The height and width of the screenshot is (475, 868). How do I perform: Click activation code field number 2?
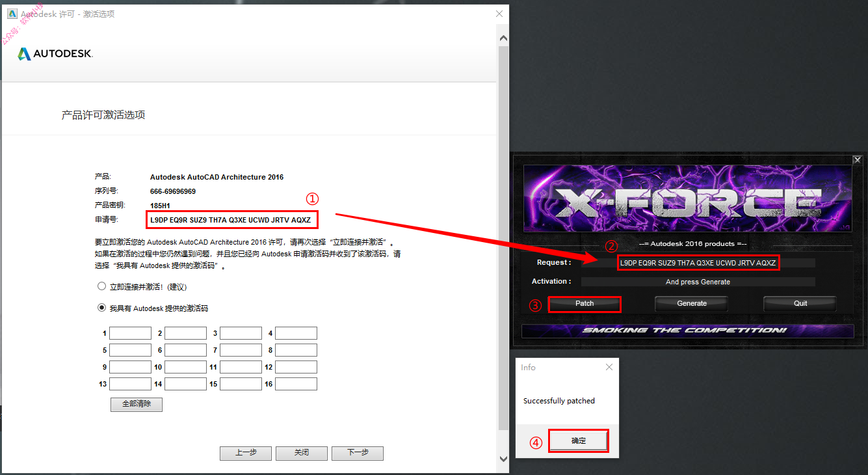185,333
